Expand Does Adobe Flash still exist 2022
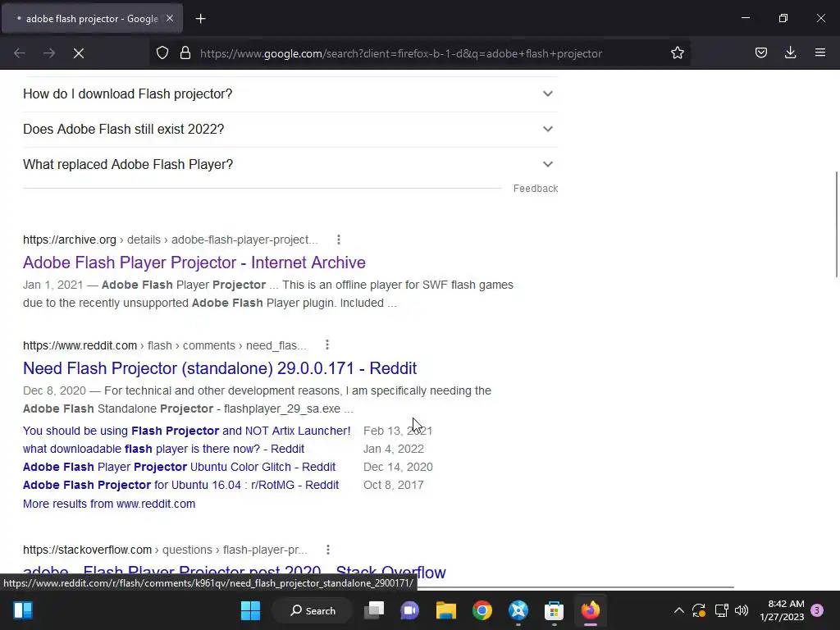The width and height of the screenshot is (840, 630). (x=290, y=129)
